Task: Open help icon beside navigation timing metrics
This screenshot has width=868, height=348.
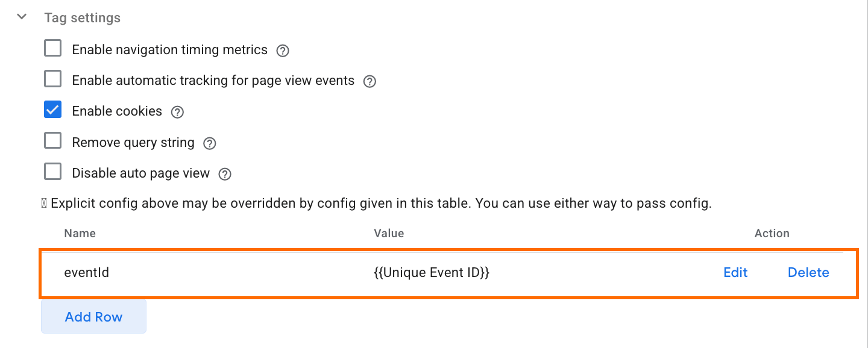Action: click(x=283, y=51)
